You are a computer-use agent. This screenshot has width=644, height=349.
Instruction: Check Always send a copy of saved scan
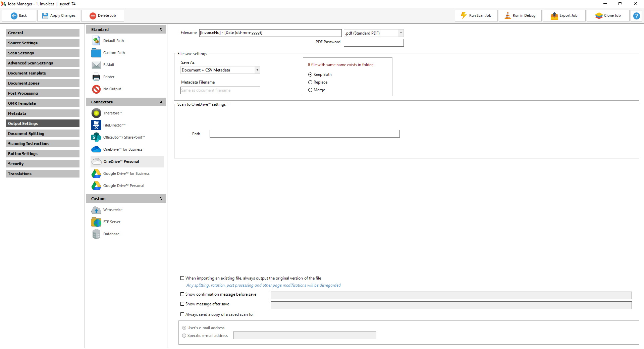[182, 314]
